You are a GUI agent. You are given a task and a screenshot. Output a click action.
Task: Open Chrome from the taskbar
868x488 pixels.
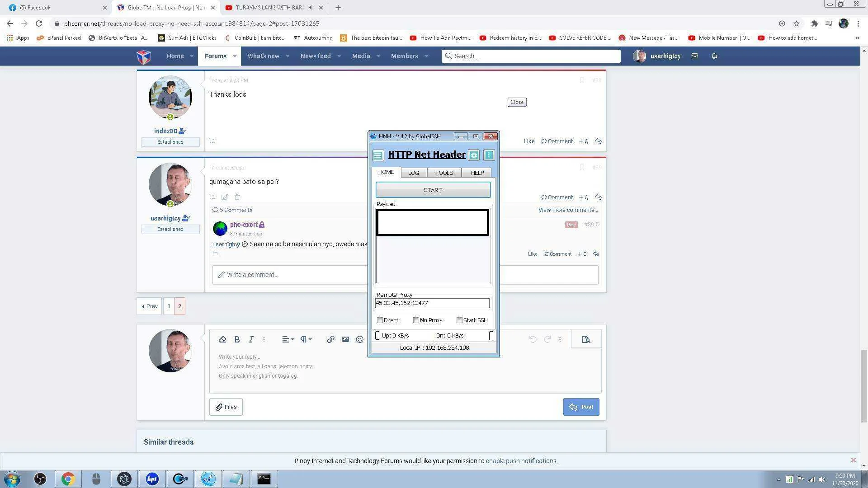(x=68, y=479)
